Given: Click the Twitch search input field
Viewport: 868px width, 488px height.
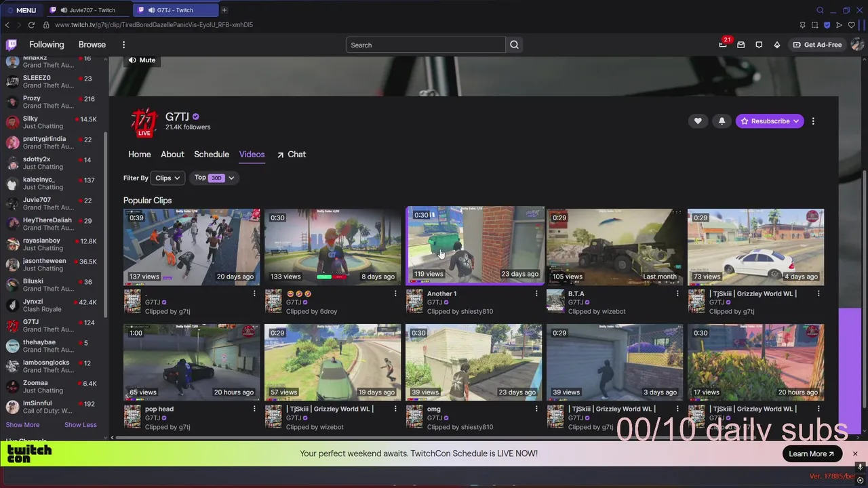Looking at the screenshot, I should pos(426,45).
